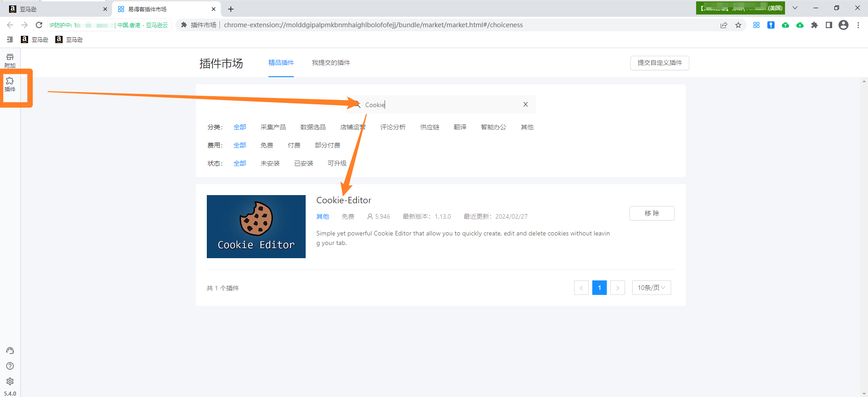Filter category by 其他

527,127
